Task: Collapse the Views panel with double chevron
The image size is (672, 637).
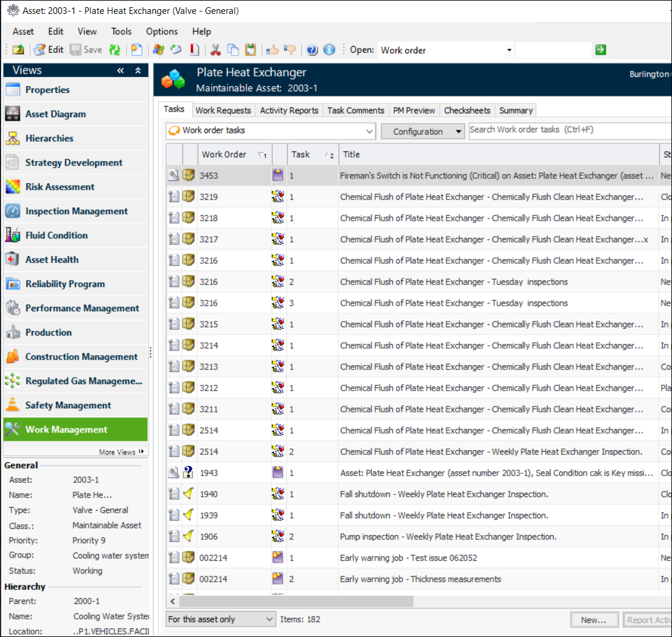Action: [121, 70]
